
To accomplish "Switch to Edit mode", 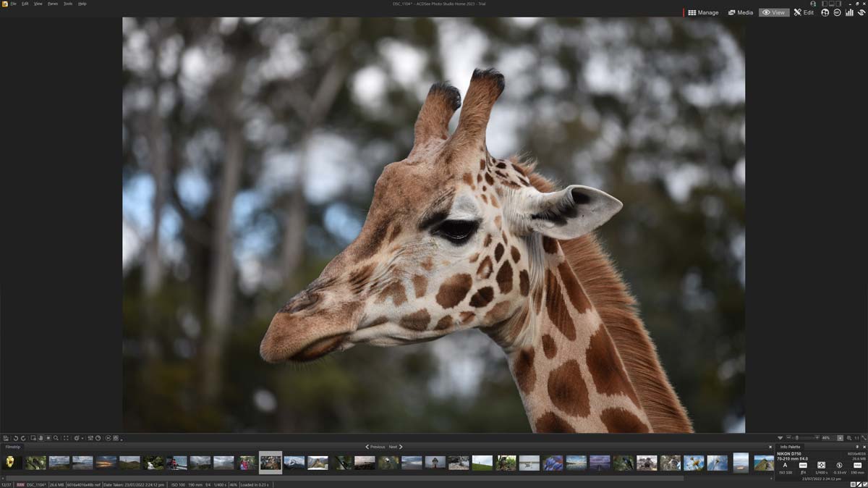I will [x=803, y=12].
